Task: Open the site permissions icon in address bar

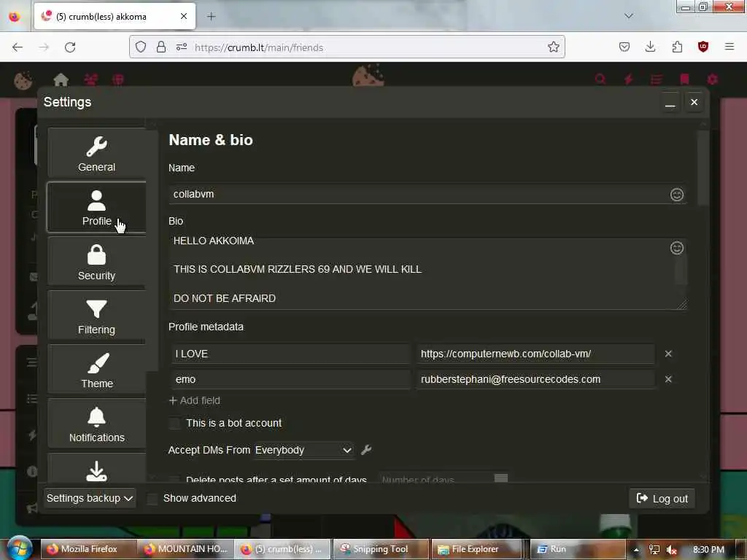Action: click(182, 47)
